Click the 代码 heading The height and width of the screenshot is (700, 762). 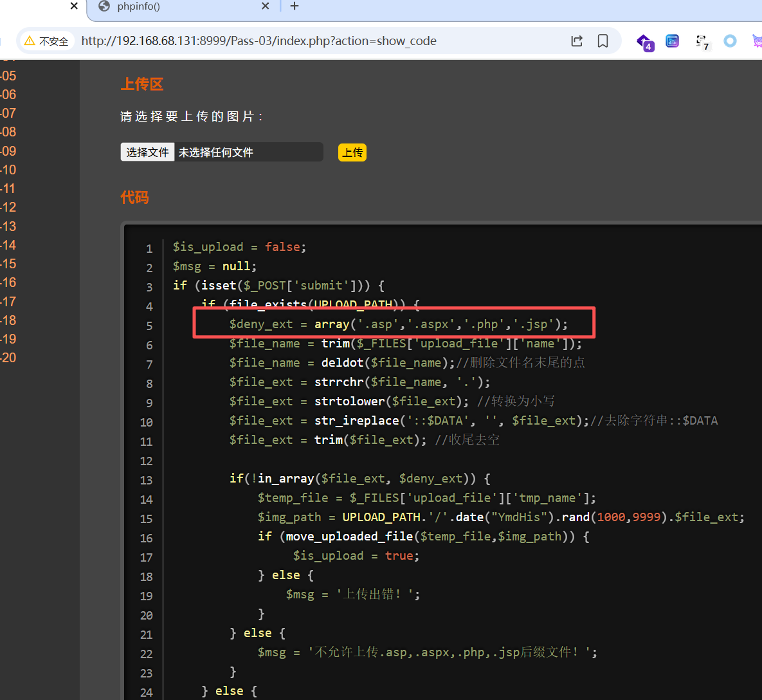pyautogui.click(x=134, y=198)
